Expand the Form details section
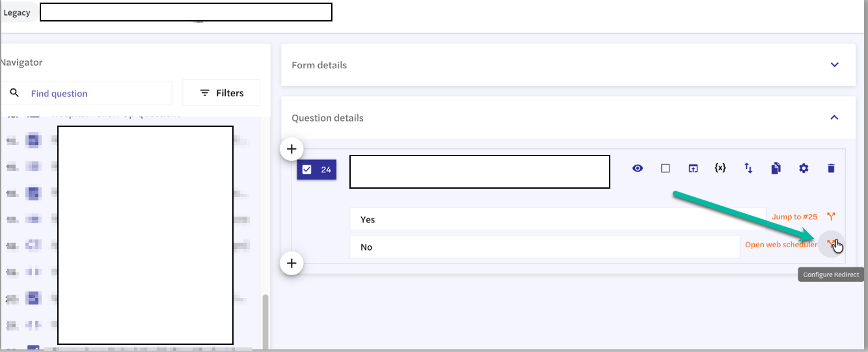 point(835,65)
